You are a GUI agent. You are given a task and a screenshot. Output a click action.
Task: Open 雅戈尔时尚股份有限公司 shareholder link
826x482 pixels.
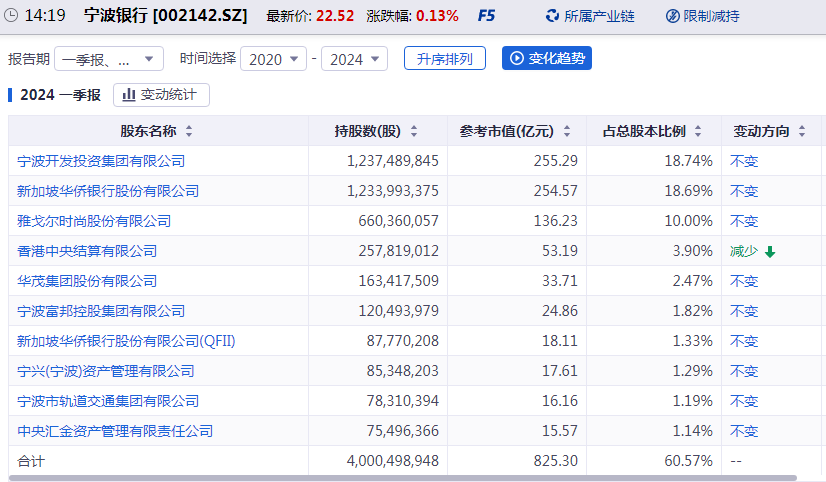pos(94,221)
